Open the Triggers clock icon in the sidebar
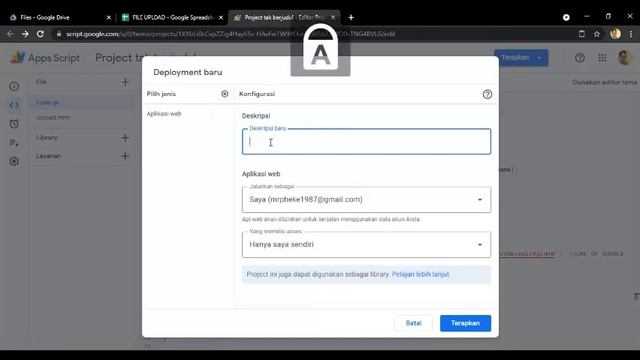Screen dimensions: 640x360 14,124
